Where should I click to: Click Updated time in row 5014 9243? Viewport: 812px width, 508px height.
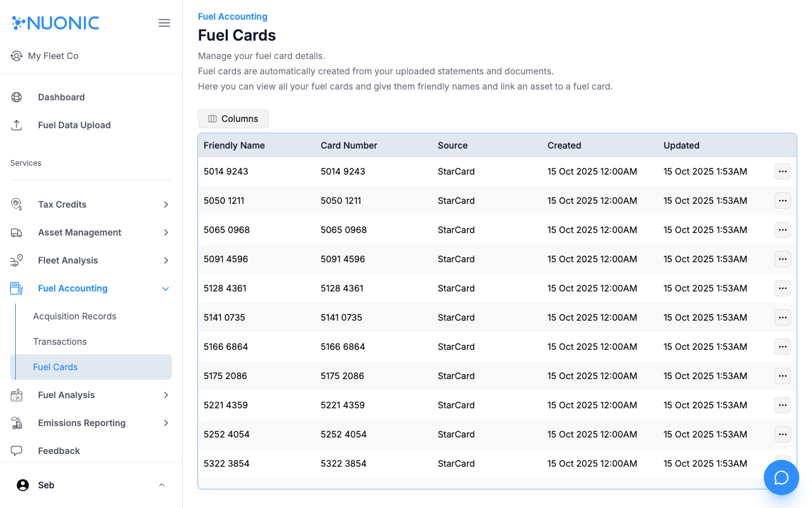[705, 171]
